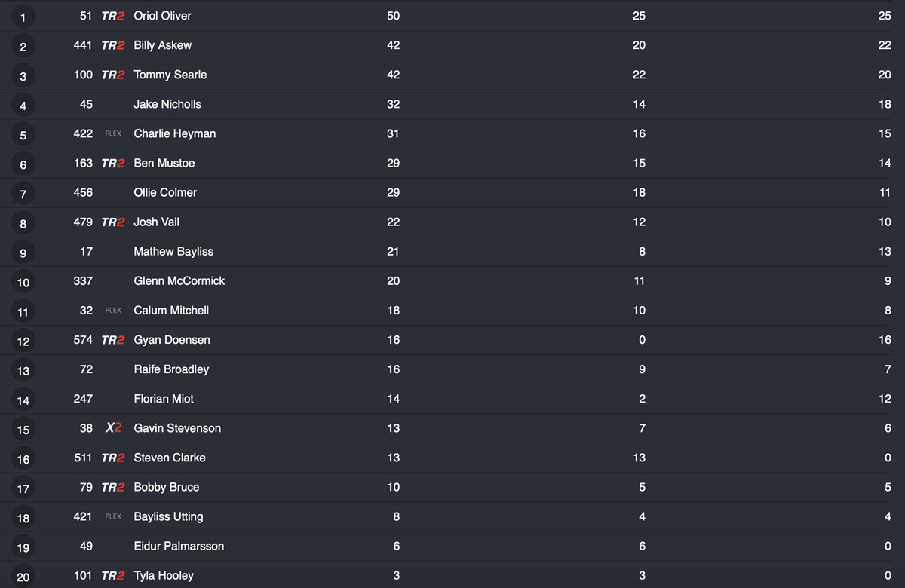Click the FLEX badge next to Calum Mitchell
905x588 pixels.
[113, 310]
